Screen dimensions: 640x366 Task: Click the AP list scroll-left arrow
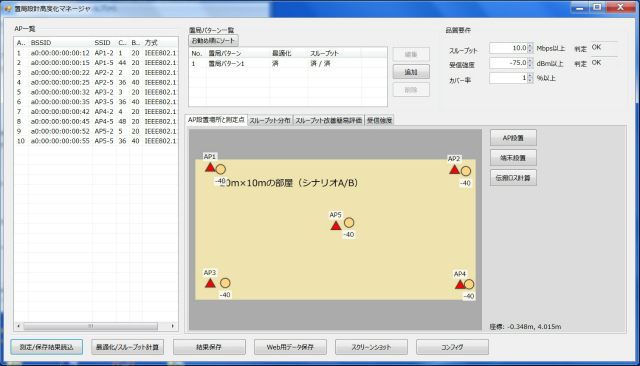coord(18,326)
